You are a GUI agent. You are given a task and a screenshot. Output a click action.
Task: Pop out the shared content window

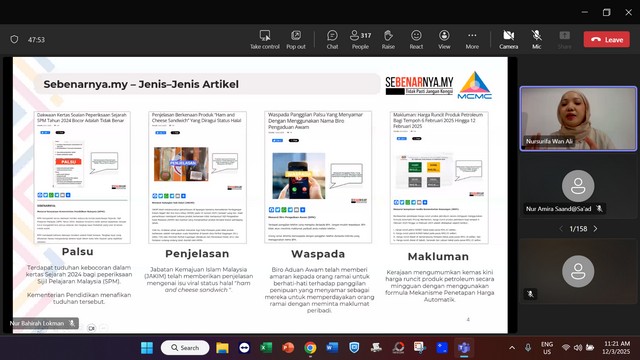(x=296, y=40)
